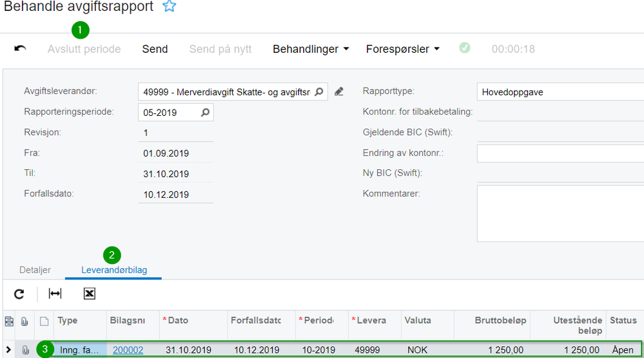Image resolution: width=644 pixels, height=358 pixels.
Task: Open the Forespørsler dropdown menu
Action: (x=403, y=49)
